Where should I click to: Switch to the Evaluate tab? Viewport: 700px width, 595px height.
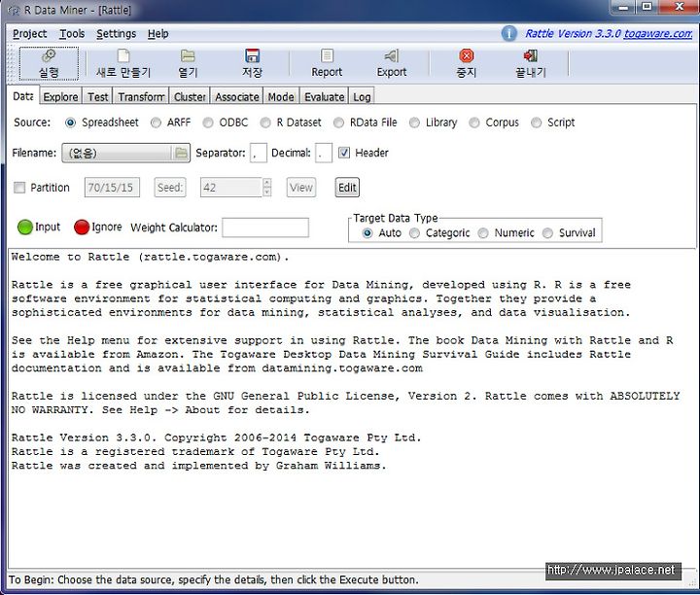325,97
